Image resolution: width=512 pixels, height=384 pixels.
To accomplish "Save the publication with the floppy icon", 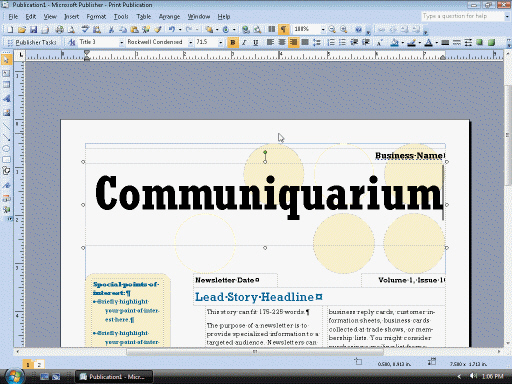I will pos(33,30).
